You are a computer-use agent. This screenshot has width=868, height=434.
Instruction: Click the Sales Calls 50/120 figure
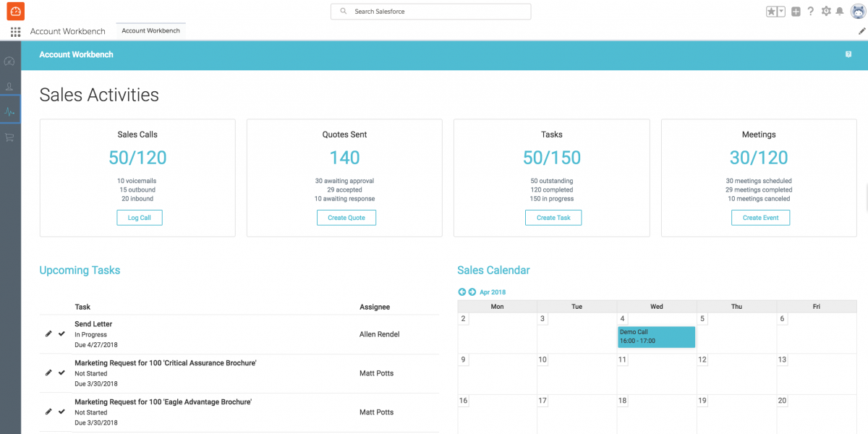pyautogui.click(x=137, y=158)
